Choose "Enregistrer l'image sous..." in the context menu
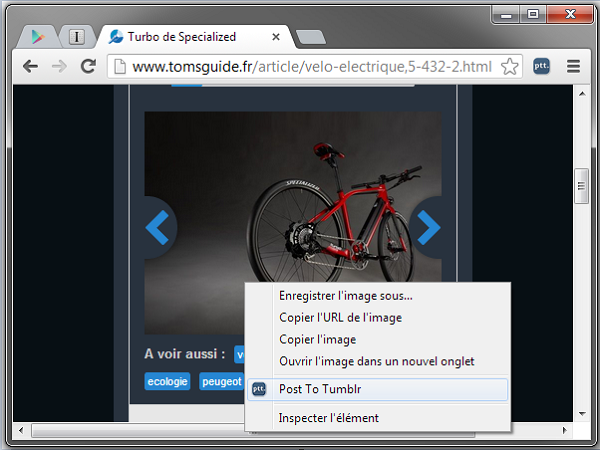This screenshot has width=600, height=450. (x=377, y=296)
